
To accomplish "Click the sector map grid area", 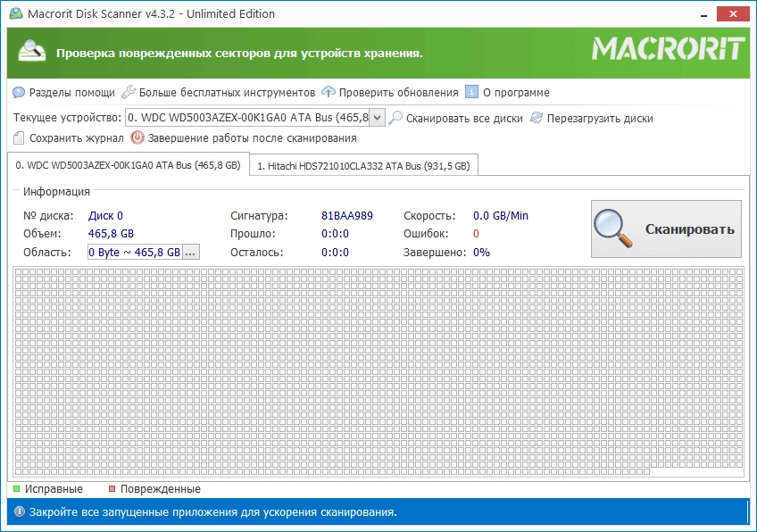I will (378, 371).
